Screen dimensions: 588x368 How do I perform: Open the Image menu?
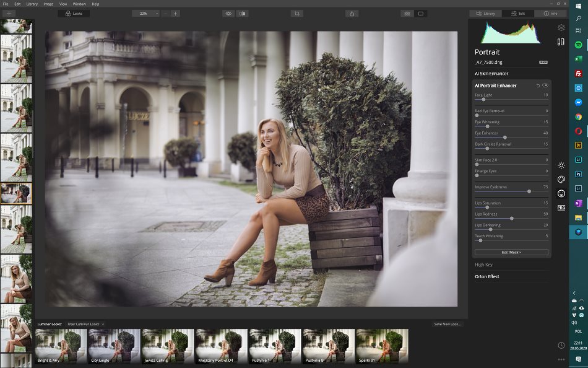point(48,4)
